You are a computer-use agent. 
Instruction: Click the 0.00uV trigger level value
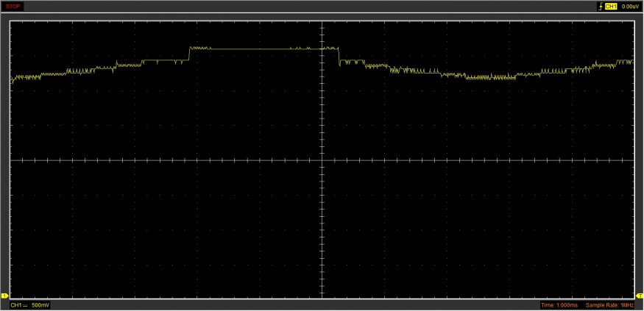(x=629, y=7)
